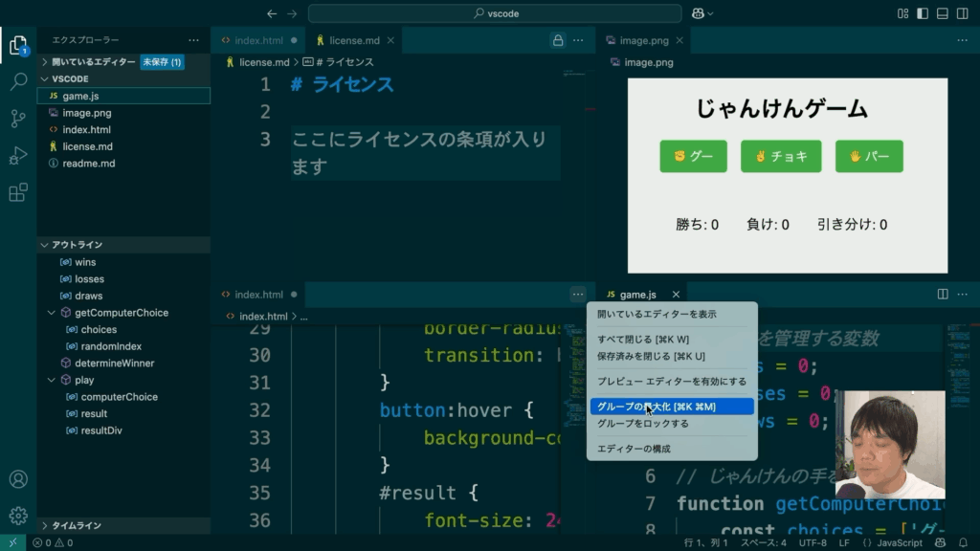Expand the タイムライン section

click(44, 525)
